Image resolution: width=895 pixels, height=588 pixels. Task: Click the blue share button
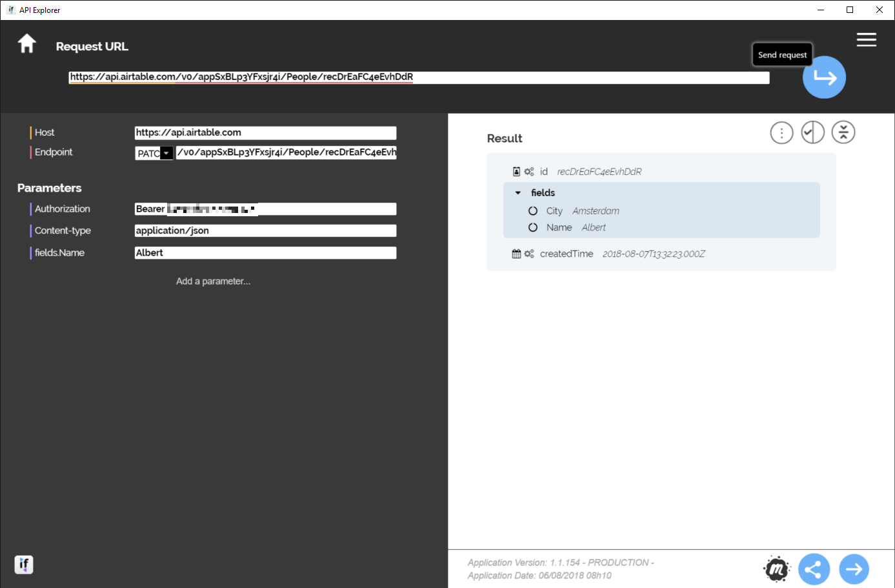coord(814,569)
